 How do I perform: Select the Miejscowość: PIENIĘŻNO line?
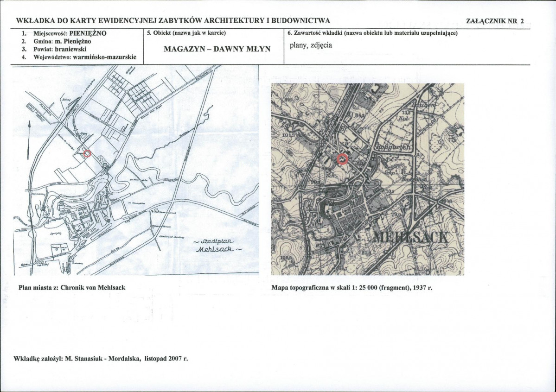point(64,34)
